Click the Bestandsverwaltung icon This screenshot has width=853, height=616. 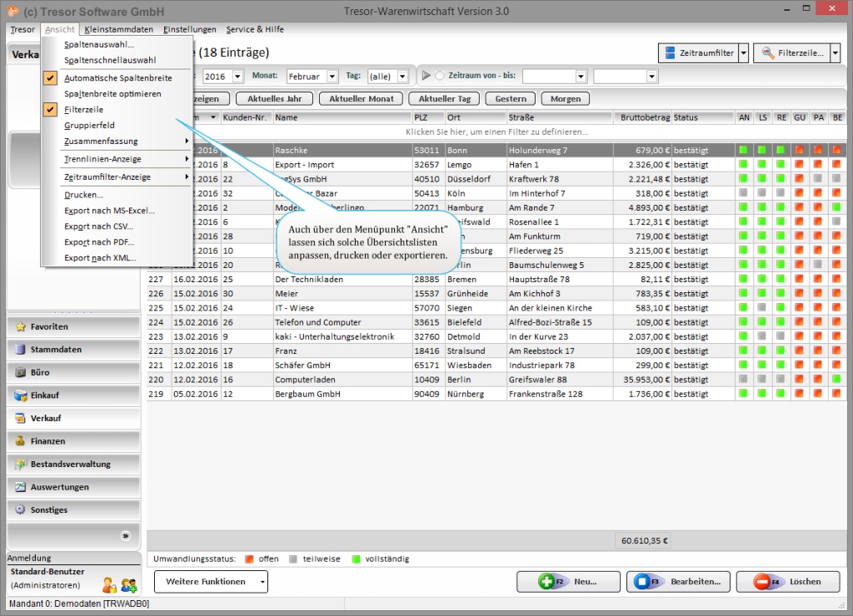21,464
